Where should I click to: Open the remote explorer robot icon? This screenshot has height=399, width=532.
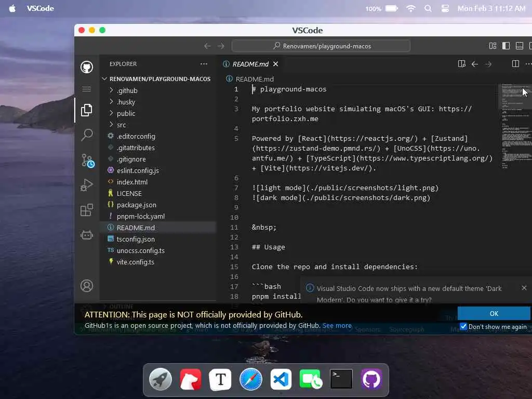point(87,235)
